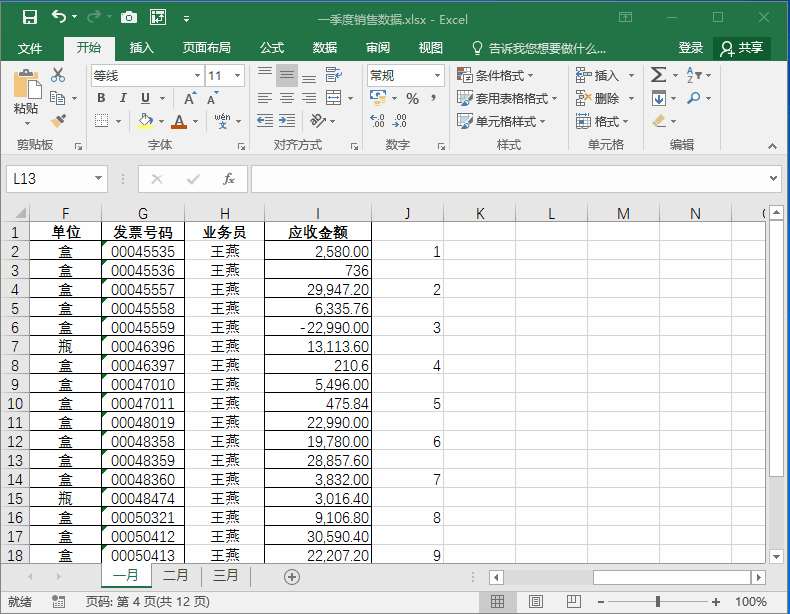Toggle underline formatting
The height and width of the screenshot is (614, 790).
point(146,98)
